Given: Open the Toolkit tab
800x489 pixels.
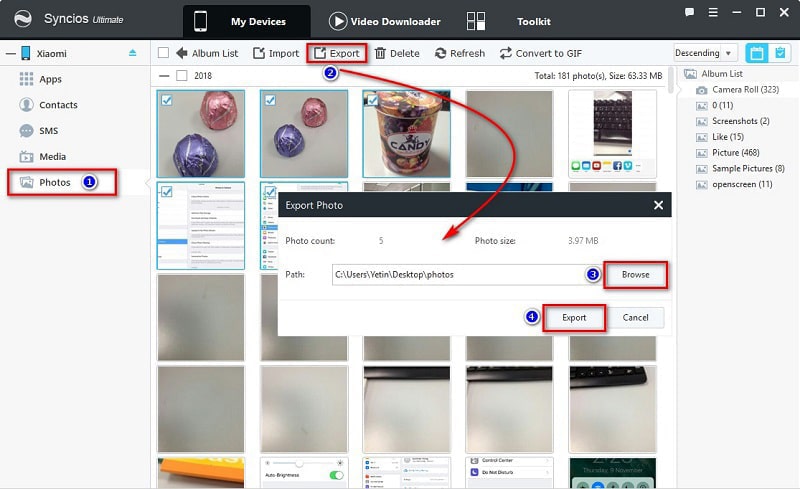Looking at the screenshot, I should pos(534,21).
